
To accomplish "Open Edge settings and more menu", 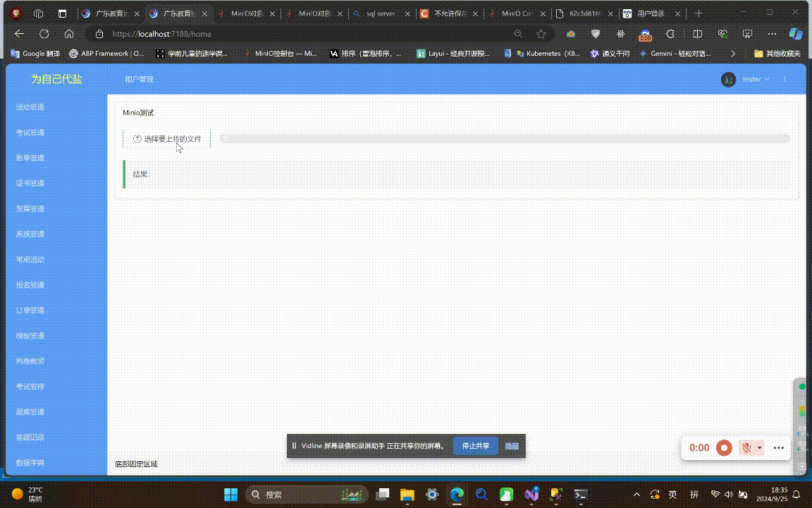I will (772, 34).
